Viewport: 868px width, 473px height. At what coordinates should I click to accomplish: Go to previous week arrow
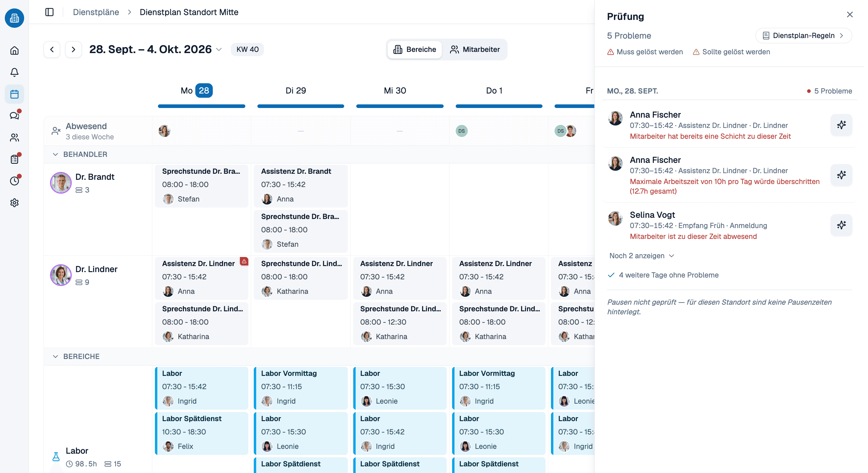(x=52, y=49)
